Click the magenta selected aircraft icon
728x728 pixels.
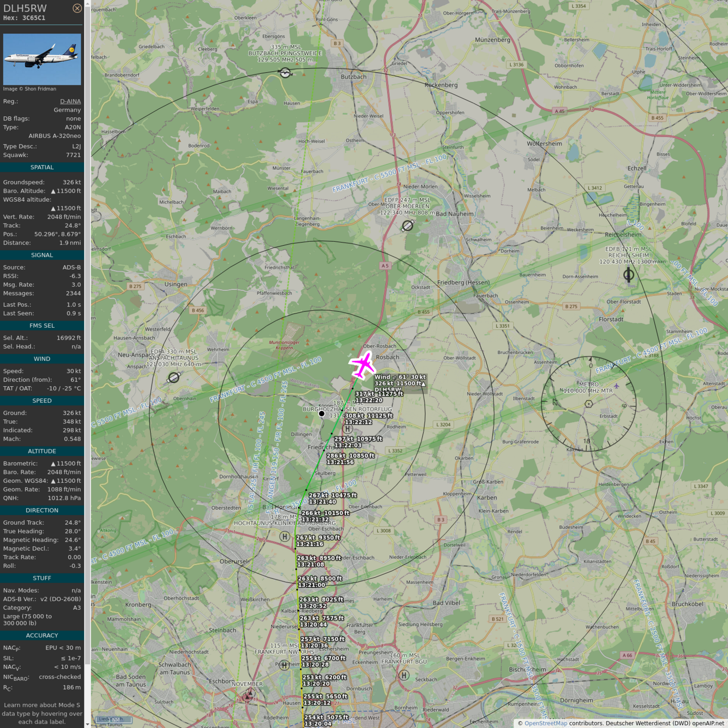click(x=362, y=365)
